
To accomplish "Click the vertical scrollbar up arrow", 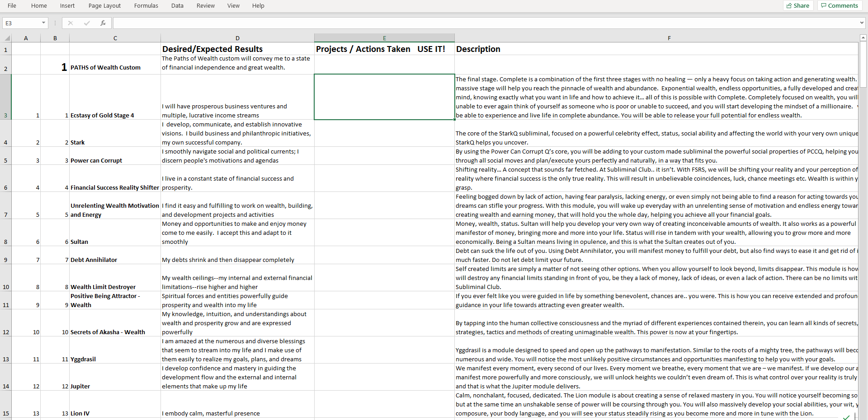I will (x=863, y=38).
